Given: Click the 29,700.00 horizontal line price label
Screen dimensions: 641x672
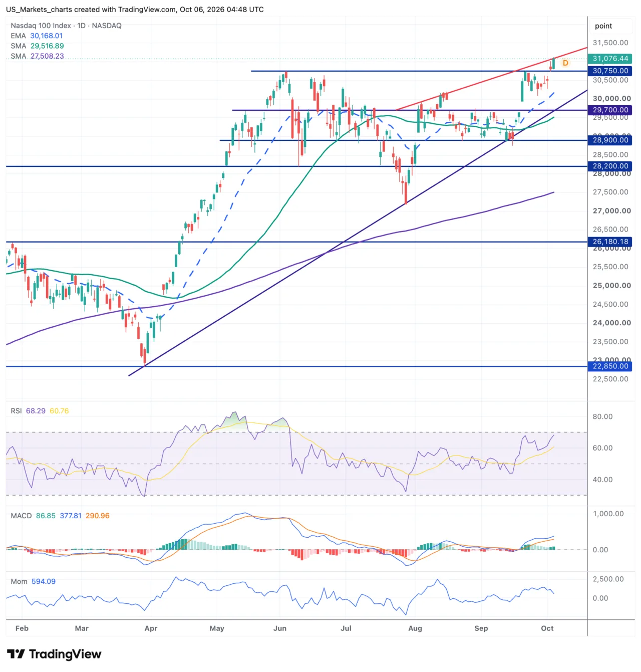Looking at the screenshot, I should (610, 110).
